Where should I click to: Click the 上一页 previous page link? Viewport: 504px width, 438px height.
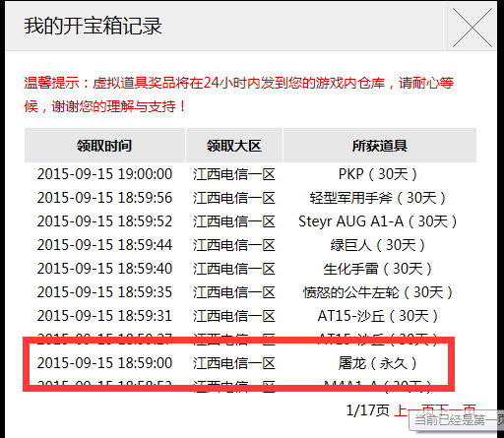(x=414, y=410)
